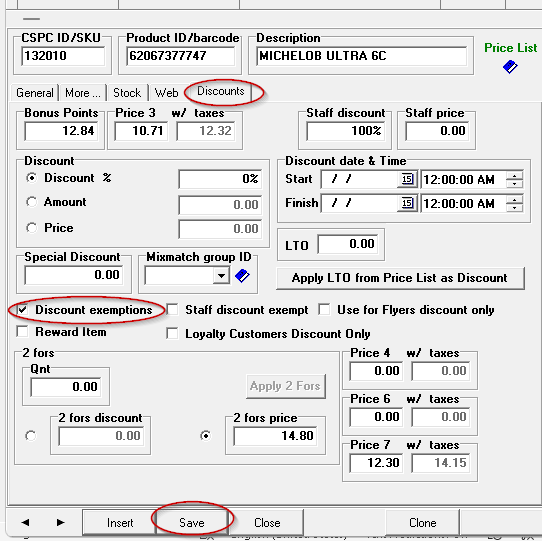Increase Finish time with up spinner
Screen dimensions: 542x541
click(514, 199)
